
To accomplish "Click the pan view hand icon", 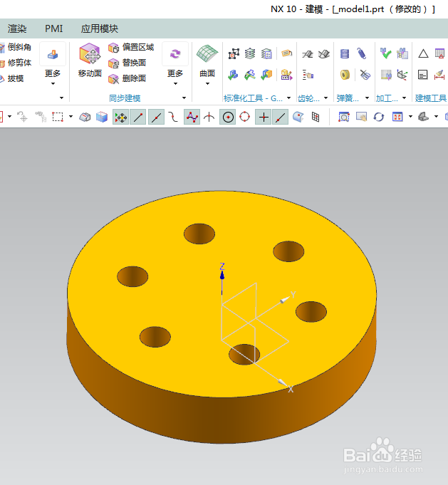I will click(361, 117).
